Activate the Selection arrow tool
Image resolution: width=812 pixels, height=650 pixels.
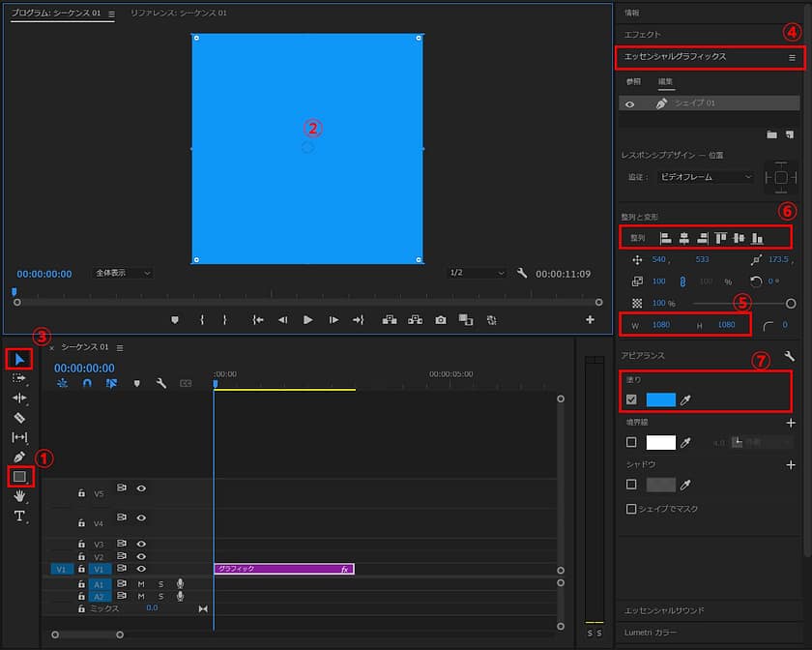18,359
